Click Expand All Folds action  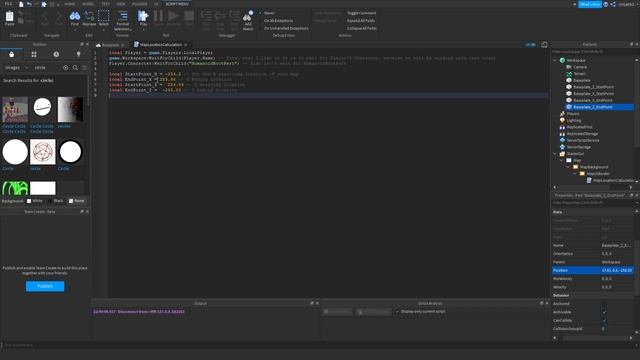point(361,21)
